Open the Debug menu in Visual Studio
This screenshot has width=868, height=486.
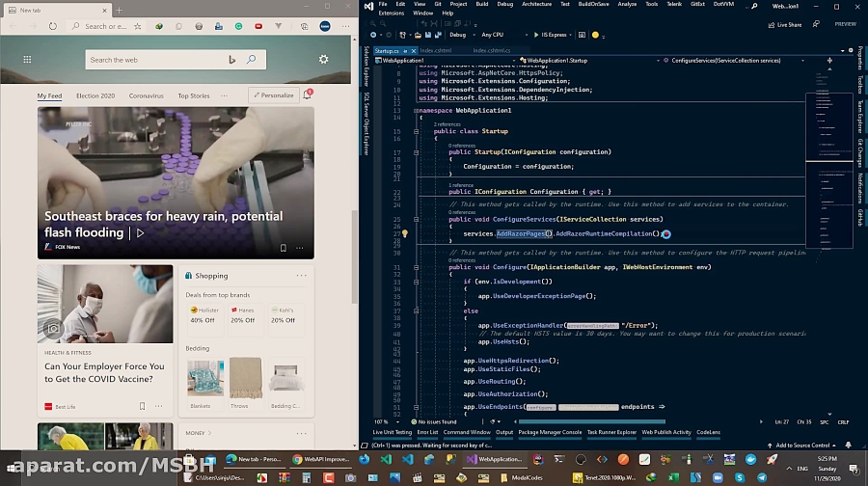504,4
